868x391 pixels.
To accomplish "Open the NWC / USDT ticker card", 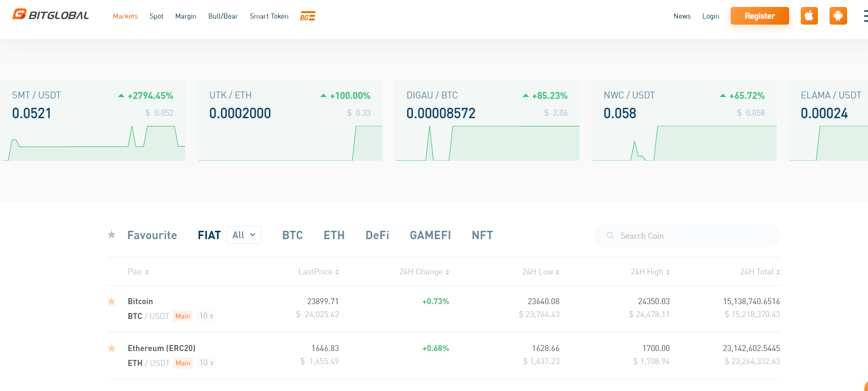I will 684,121.
